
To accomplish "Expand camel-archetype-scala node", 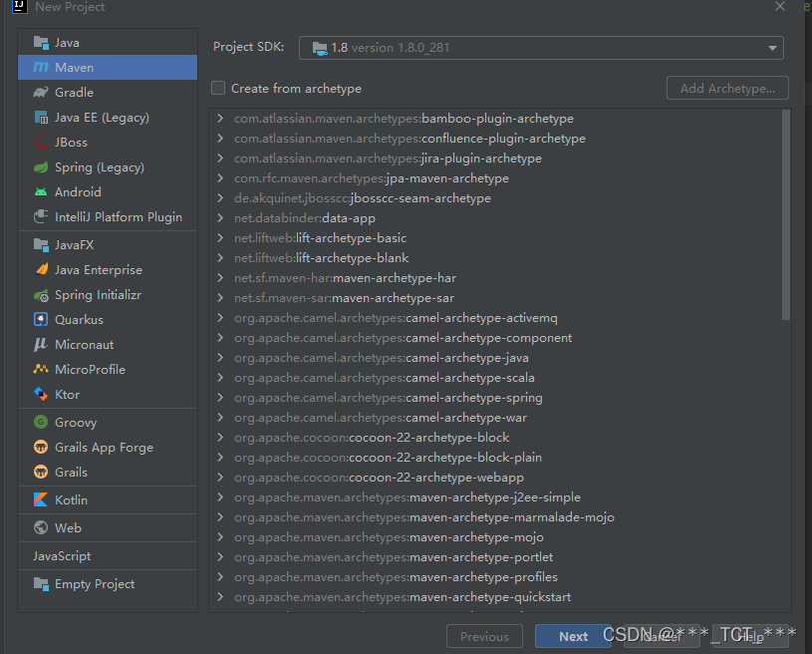I will click(x=220, y=378).
